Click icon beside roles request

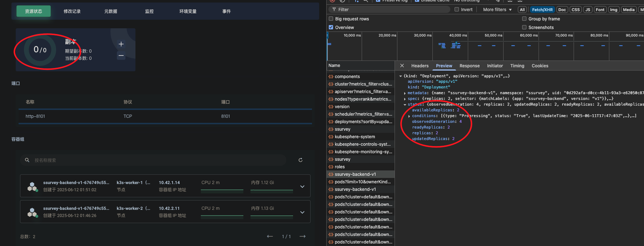click(x=331, y=167)
